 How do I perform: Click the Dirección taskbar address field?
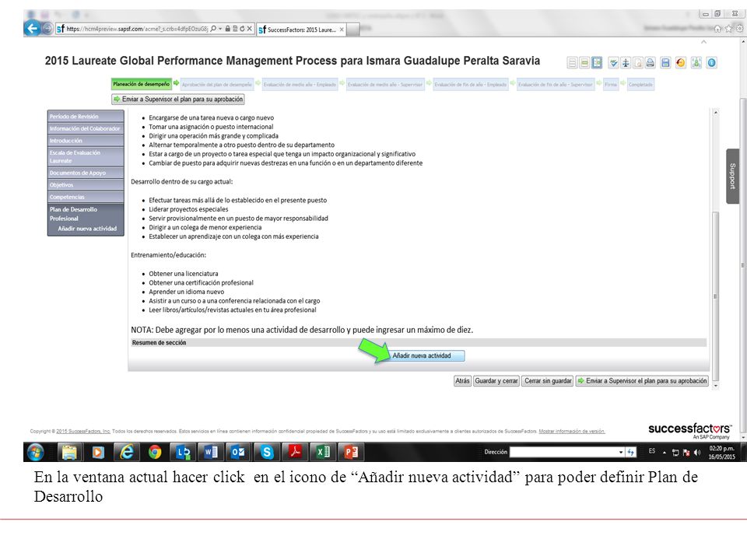(x=563, y=452)
